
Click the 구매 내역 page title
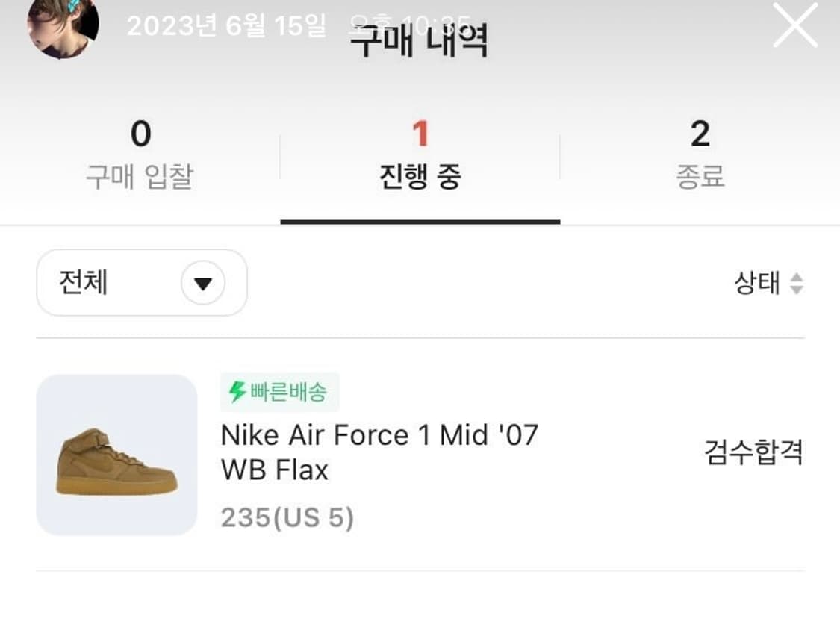pyautogui.click(x=420, y=41)
